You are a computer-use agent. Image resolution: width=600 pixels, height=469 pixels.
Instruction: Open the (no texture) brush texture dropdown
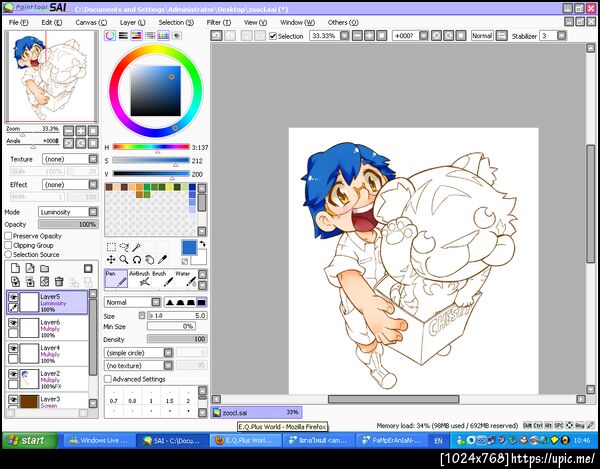coord(139,366)
